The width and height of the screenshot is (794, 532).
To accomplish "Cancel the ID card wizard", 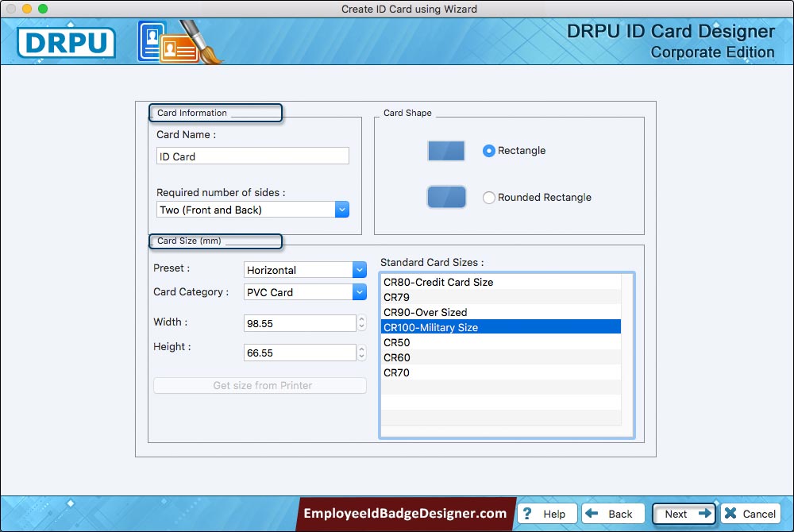I will coord(750,514).
